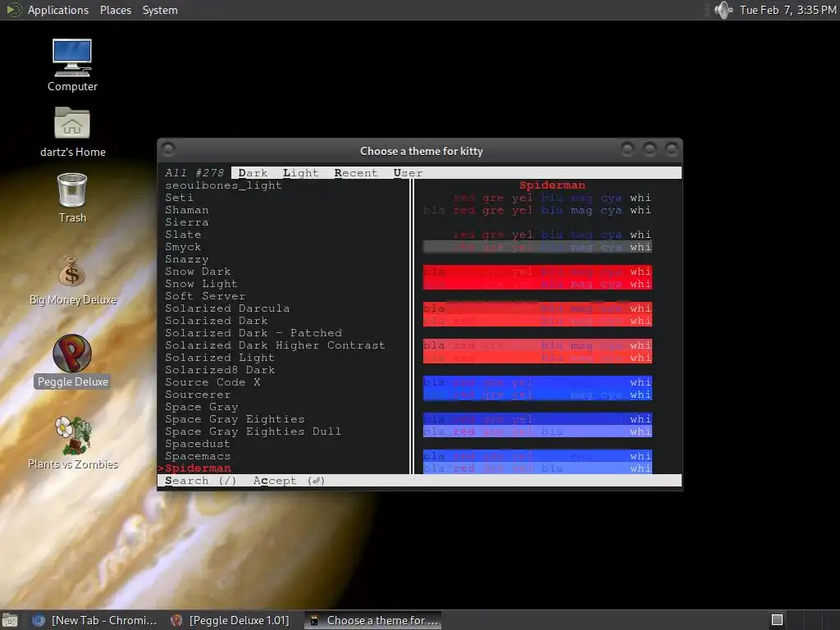This screenshot has height=630, width=840.
Task: Open the Places menu
Action: click(115, 10)
